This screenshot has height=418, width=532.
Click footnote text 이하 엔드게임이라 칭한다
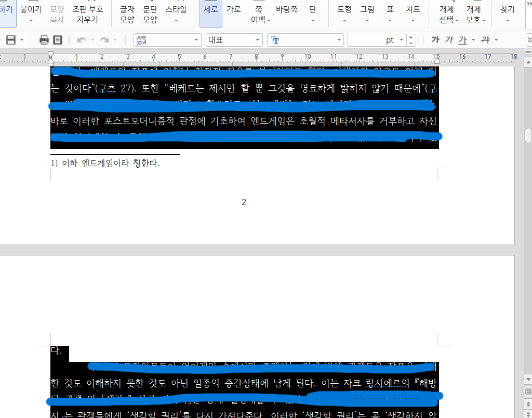click(x=110, y=163)
